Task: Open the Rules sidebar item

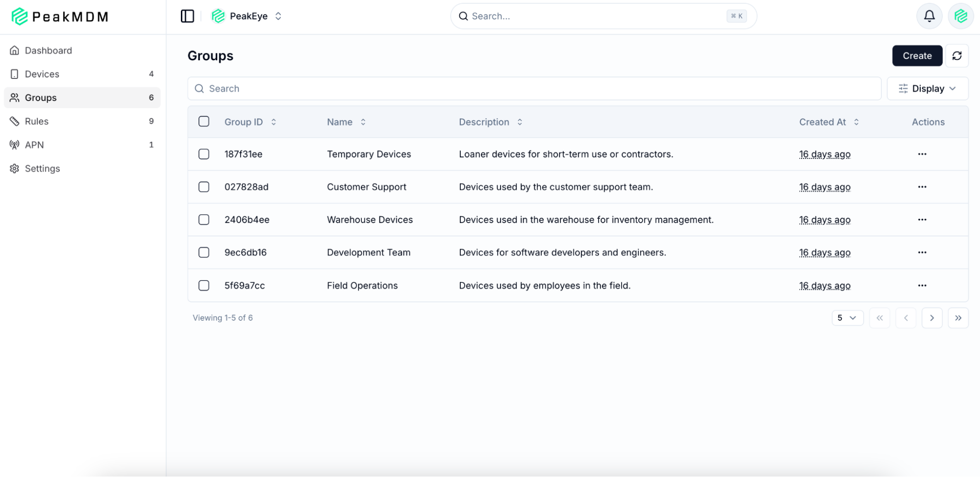Action: click(x=37, y=121)
